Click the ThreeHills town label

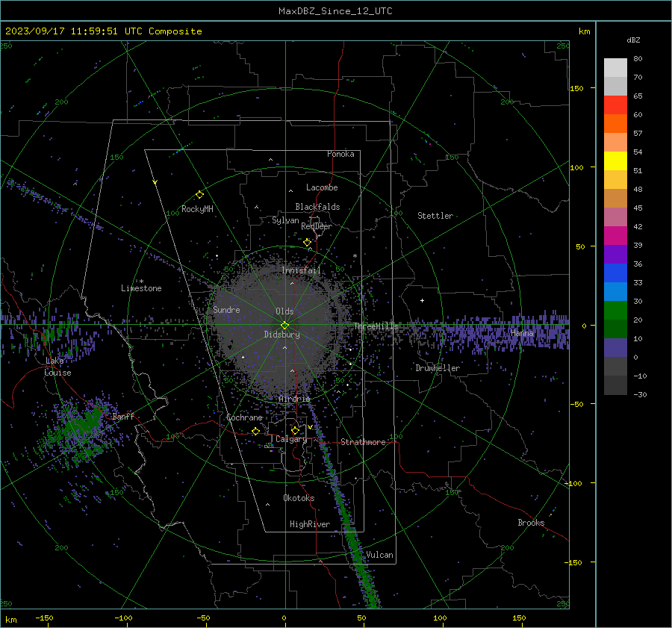point(376,326)
